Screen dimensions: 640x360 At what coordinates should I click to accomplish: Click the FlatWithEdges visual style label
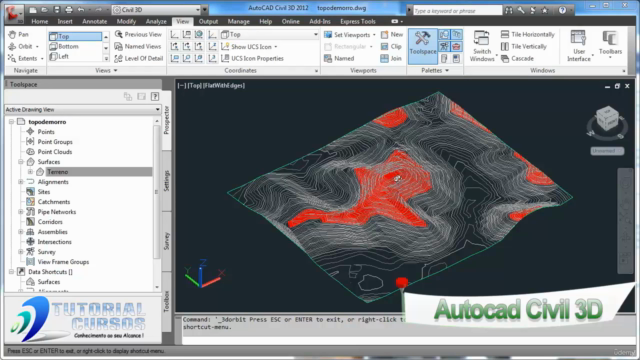224,85
